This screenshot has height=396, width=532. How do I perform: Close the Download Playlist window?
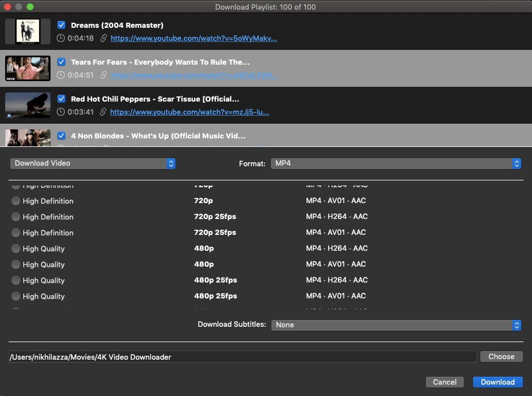pyautogui.click(x=7, y=7)
